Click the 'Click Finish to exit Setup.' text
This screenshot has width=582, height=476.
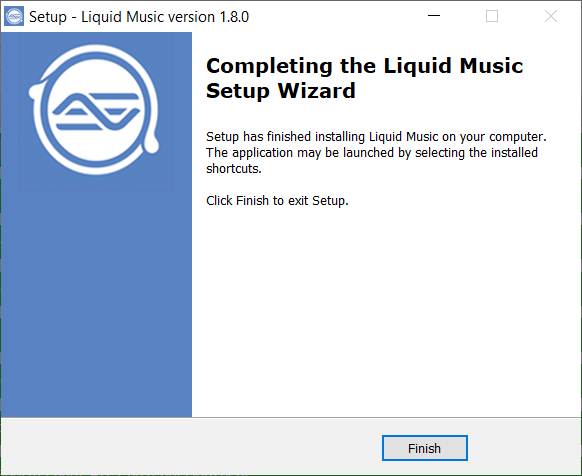277,200
